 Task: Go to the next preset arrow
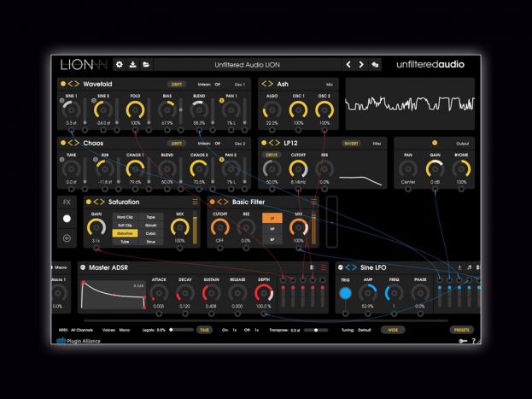click(x=361, y=64)
